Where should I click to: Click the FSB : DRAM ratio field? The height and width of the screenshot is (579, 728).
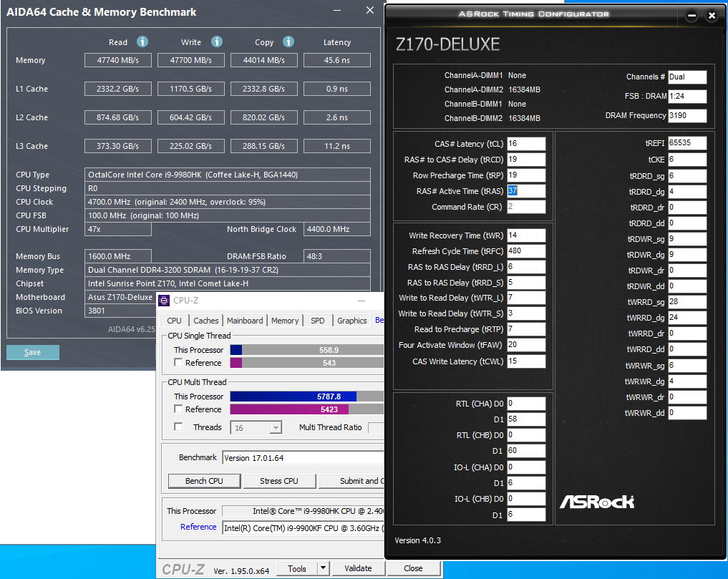[x=687, y=96]
